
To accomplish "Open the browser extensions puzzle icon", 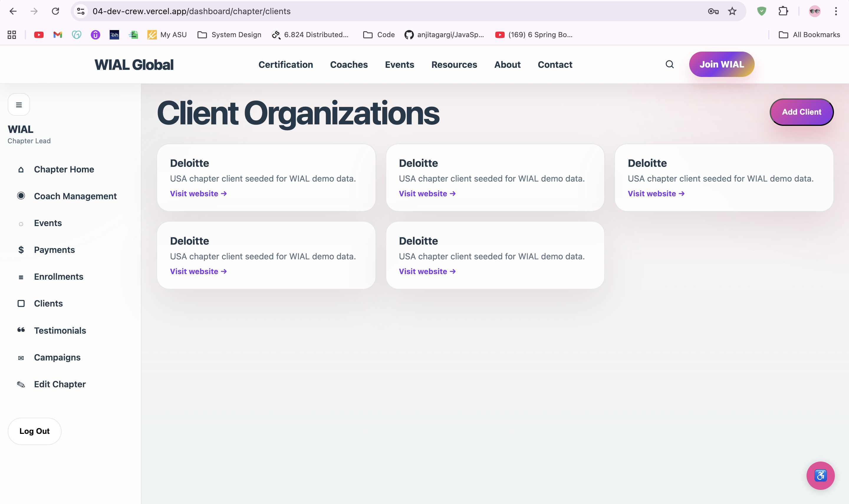I will (x=783, y=11).
